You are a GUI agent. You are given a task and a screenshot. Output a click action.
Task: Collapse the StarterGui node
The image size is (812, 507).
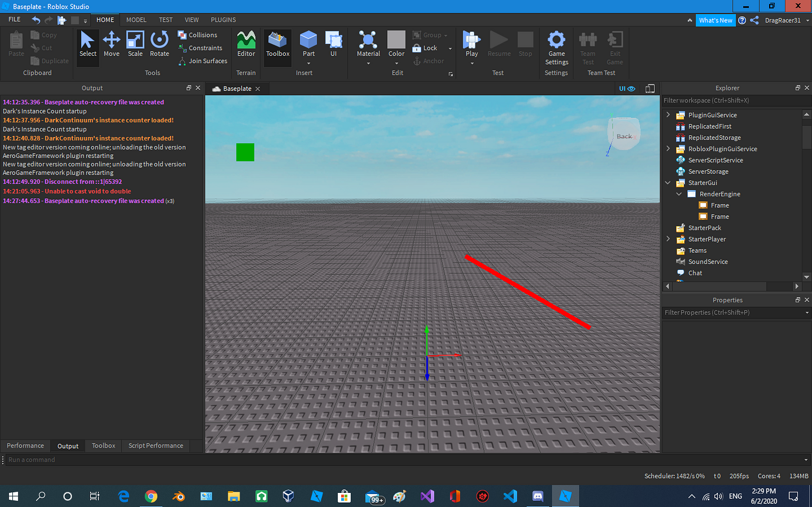668,183
